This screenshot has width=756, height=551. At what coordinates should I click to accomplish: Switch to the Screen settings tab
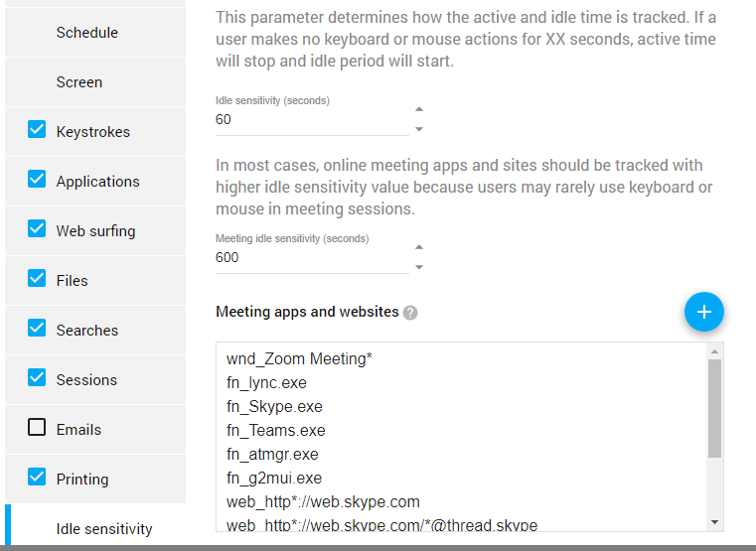[95, 81]
